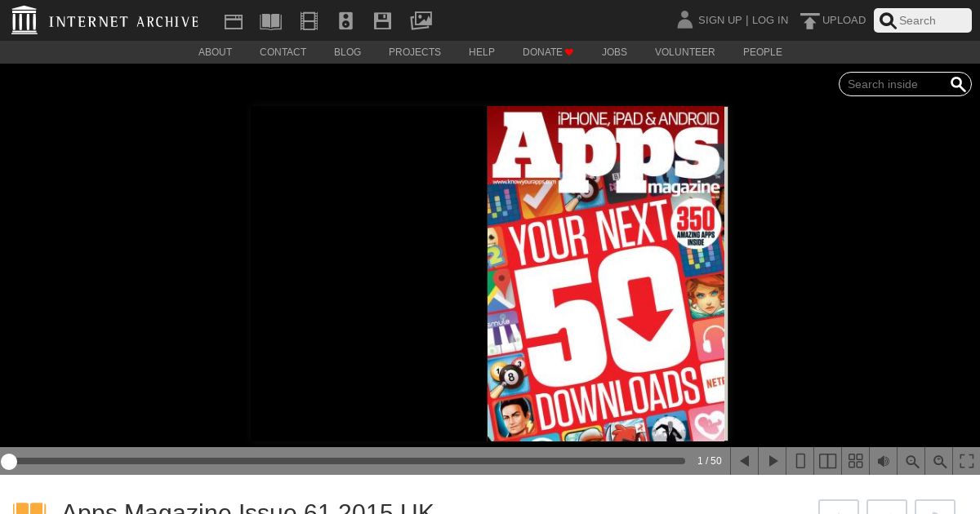
Task: Open the Software floppy disk icon
Action: [x=382, y=21]
